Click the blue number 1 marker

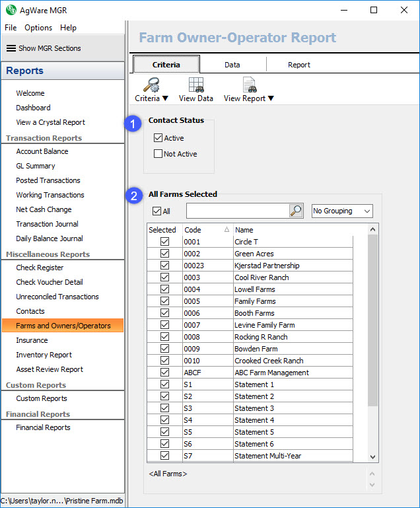pyautogui.click(x=134, y=124)
